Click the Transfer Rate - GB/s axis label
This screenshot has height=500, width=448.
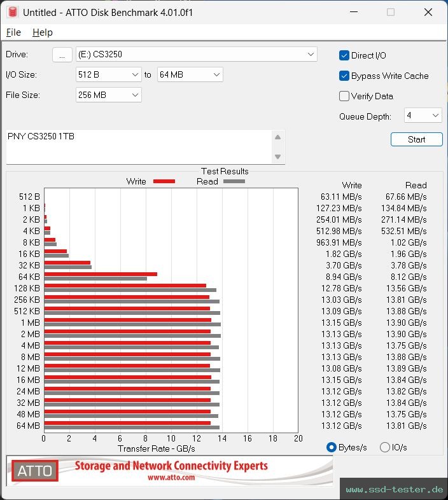(157, 448)
